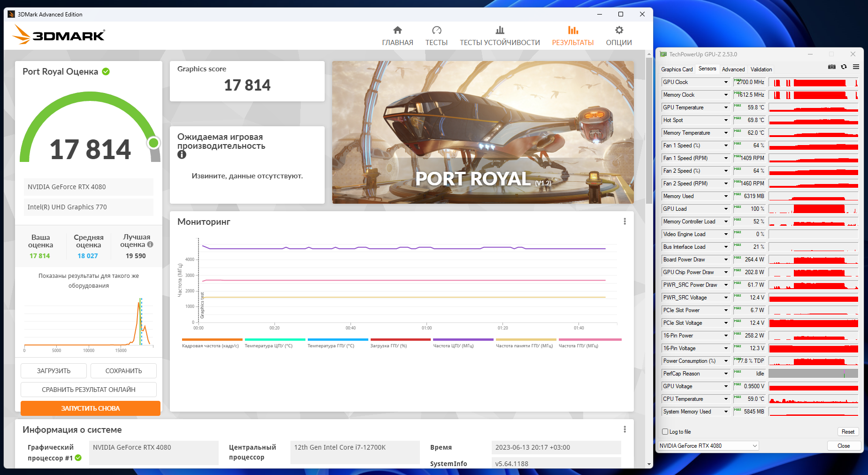Click the РЕЗУЛЬТАТЫ bar chart icon
The image size is (868, 475).
pos(573,30)
